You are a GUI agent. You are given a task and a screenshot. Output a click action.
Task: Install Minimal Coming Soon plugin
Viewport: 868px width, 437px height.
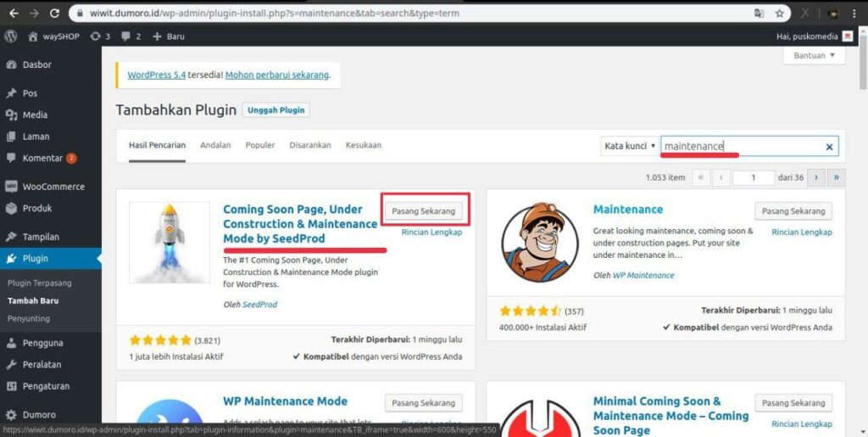793,403
